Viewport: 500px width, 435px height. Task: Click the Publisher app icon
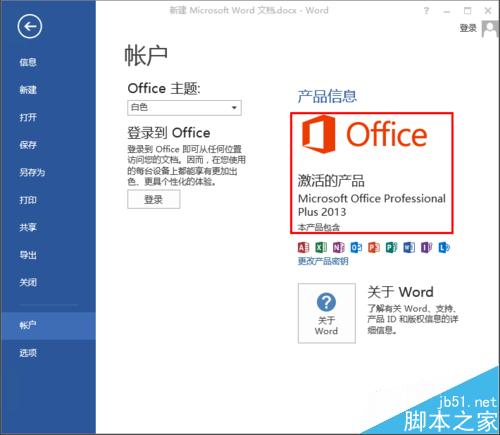tap(392, 247)
